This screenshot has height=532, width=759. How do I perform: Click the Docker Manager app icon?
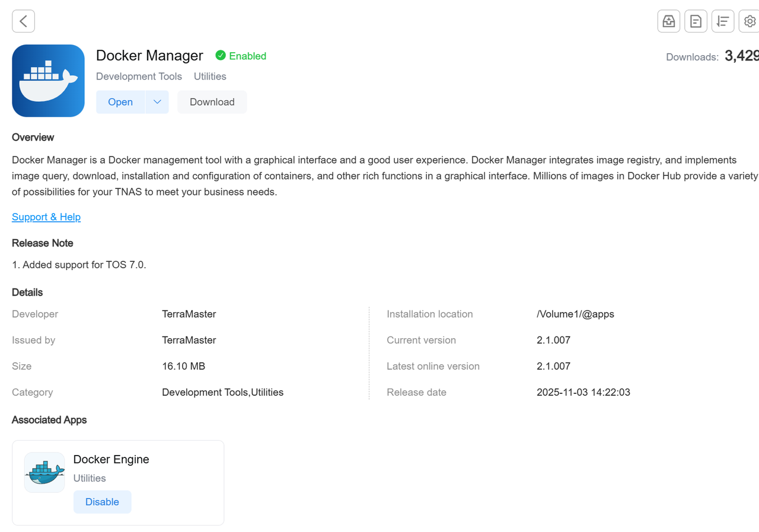pyautogui.click(x=48, y=81)
